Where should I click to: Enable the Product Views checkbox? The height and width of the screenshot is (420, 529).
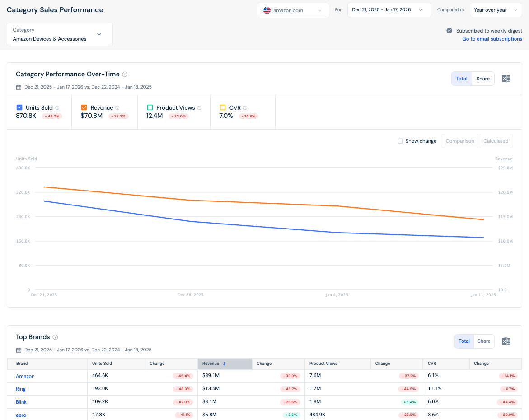[150, 107]
